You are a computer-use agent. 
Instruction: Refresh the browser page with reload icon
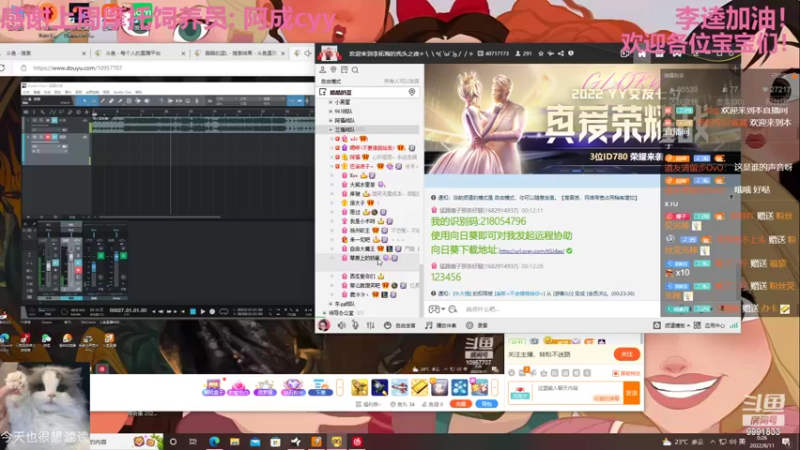pos(2,68)
